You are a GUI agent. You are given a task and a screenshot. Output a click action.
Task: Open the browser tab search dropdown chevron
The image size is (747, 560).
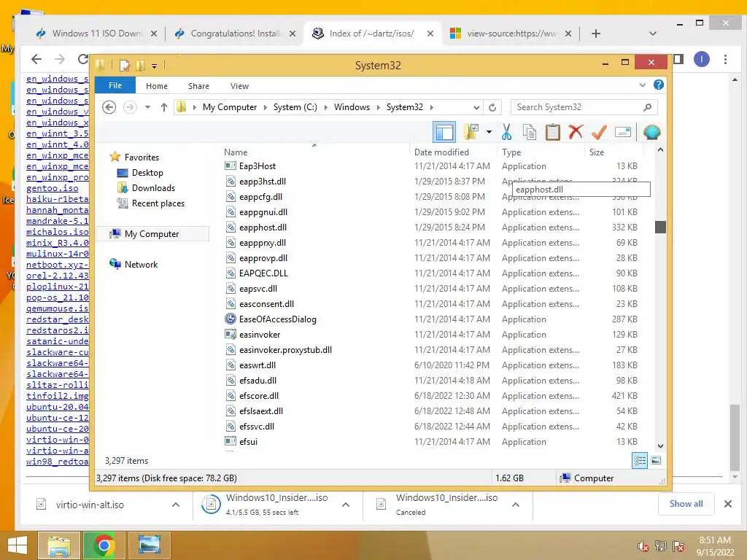[653, 34]
